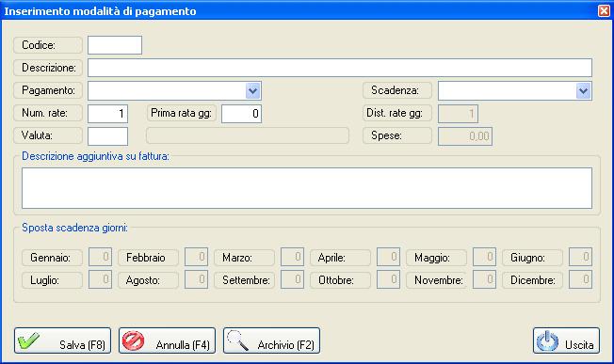
Task: Click the Spese: label
Action: click(x=386, y=136)
